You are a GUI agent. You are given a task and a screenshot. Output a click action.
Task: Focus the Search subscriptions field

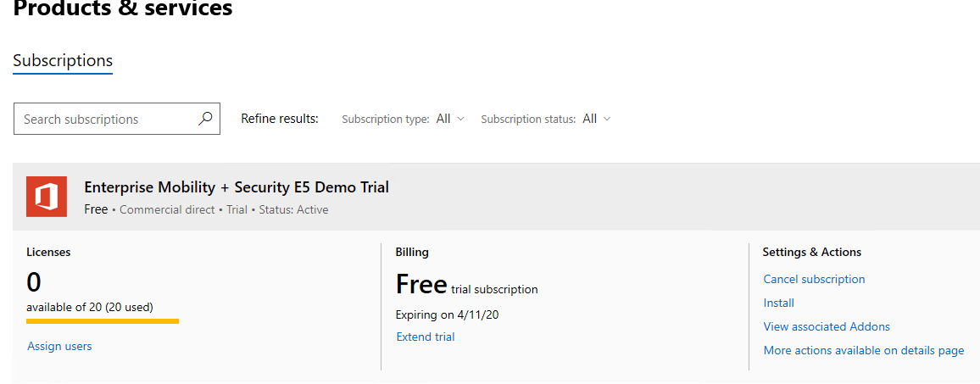point(117,119)
